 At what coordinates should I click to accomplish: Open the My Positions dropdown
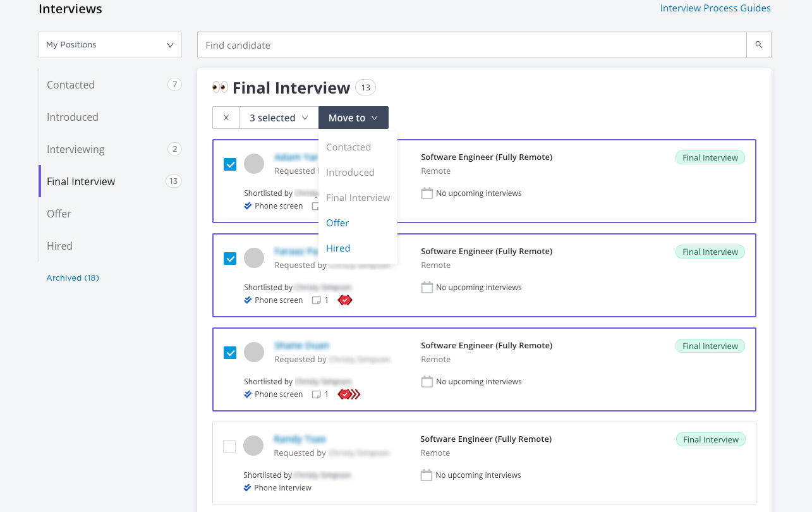(110, 45)
